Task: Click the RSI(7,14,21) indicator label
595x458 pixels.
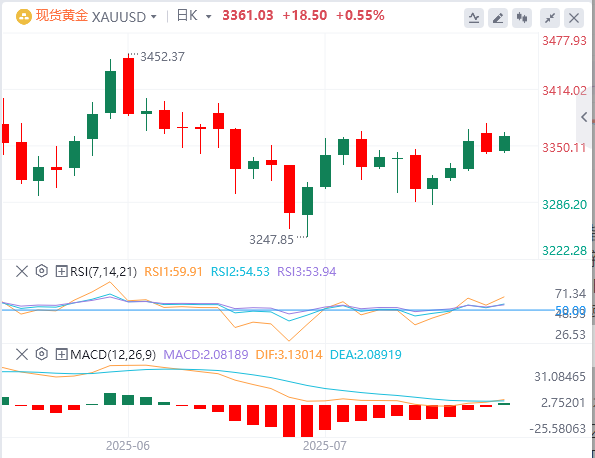Action: [103, 272]
